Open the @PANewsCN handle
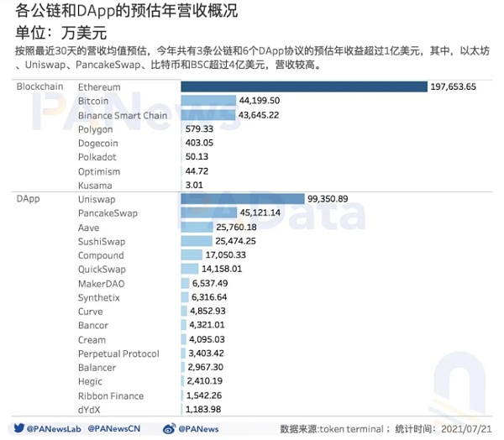The width and height of the screenshot is (504, 440). coord(114,429)
